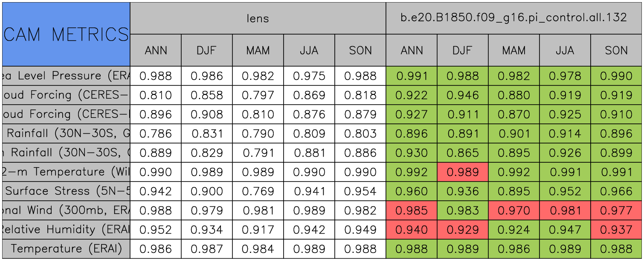Click the pi_control SON column header
This screenshot has width=644, height=261.
point(616,50)
